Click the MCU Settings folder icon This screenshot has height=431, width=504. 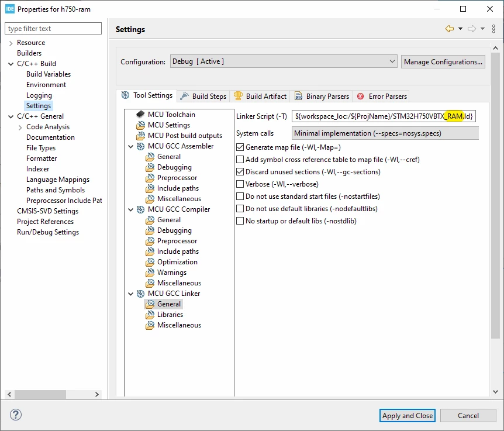point(140,125)
